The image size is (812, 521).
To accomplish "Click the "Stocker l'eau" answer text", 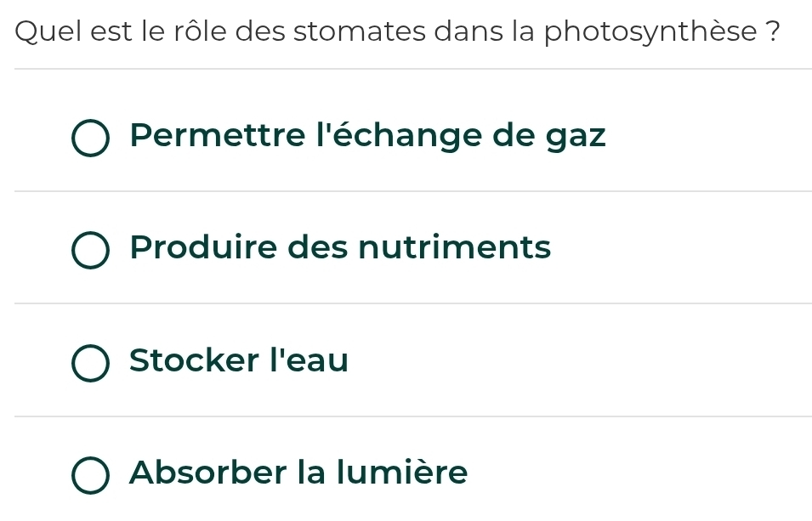I will [239, 360].
